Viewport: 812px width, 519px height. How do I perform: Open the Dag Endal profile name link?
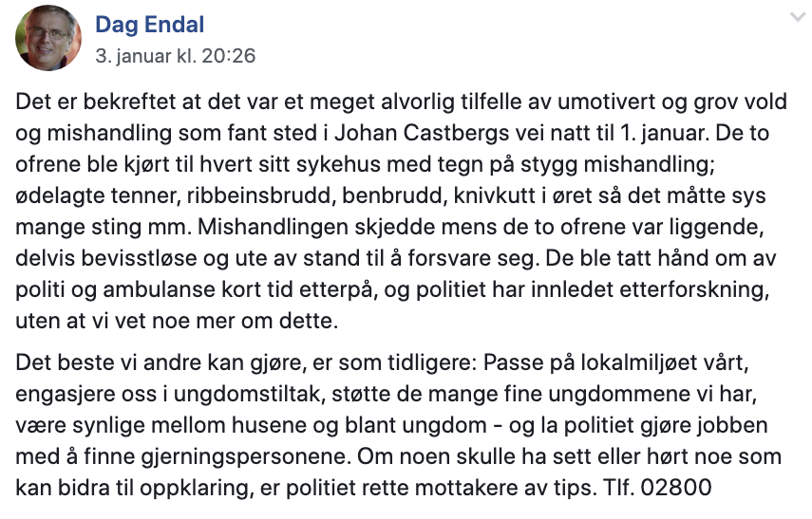click(x=150, y=25)
